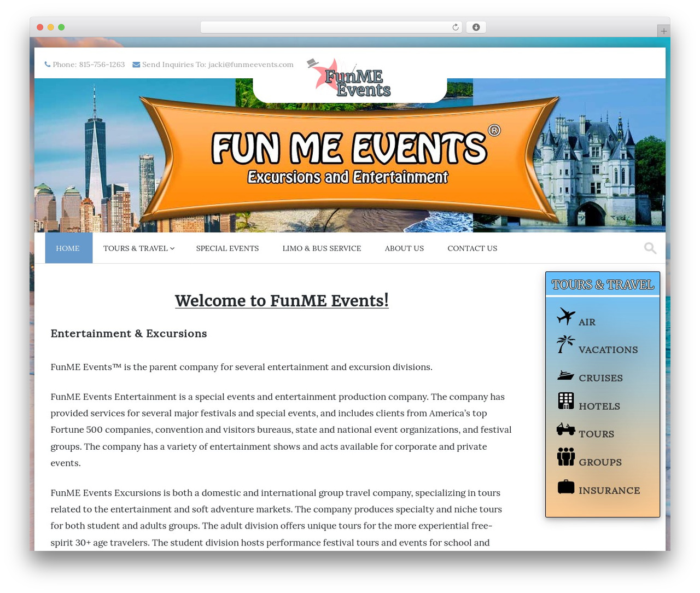Viewport: 700px width, 593px height.
Task: Click the Fun Me Events orange banner
Action: pos(349,161)
